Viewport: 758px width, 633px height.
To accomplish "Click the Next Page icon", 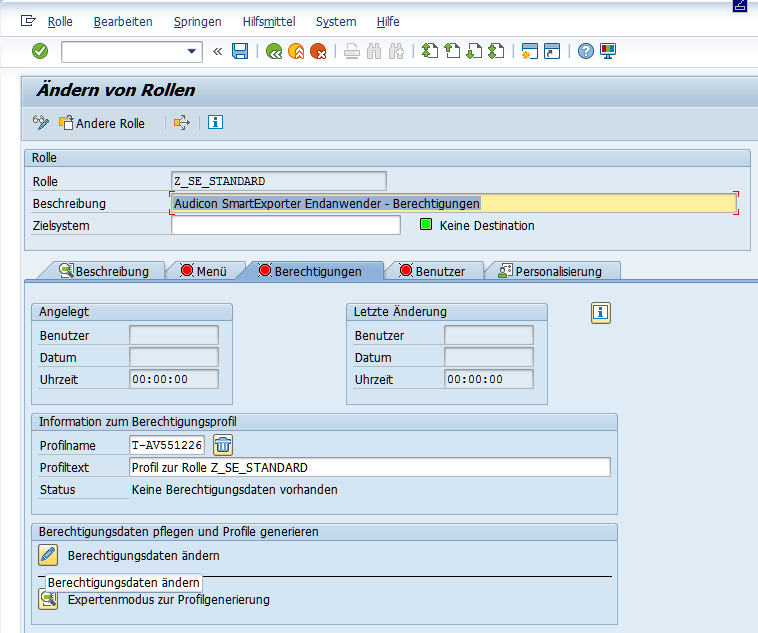I will (x=474, y=51).
